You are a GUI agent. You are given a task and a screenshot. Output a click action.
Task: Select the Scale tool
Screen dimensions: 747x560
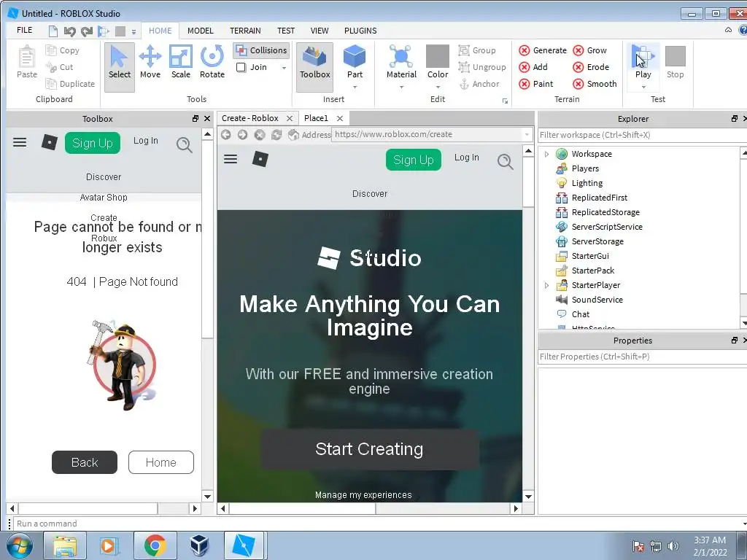(x=181, y=63)
